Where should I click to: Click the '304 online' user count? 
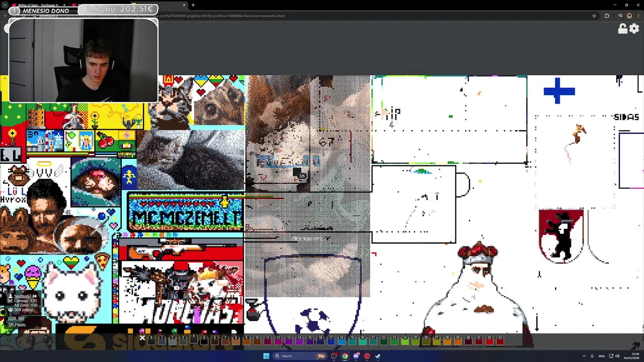click(x=23, y=310)
